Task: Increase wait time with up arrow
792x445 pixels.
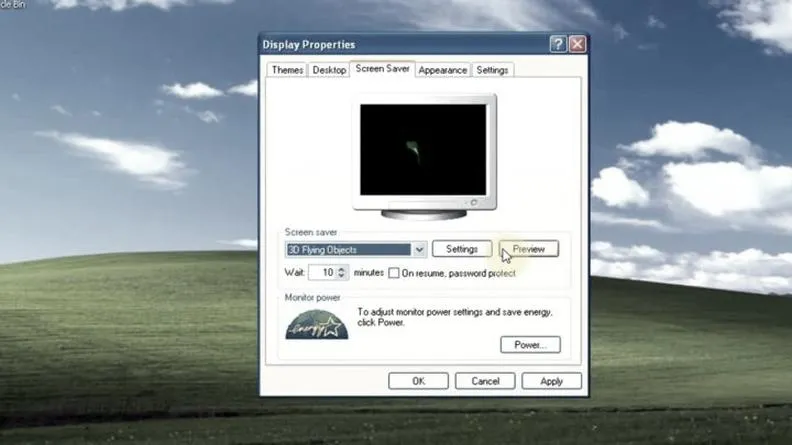Action: coord(342,269)
